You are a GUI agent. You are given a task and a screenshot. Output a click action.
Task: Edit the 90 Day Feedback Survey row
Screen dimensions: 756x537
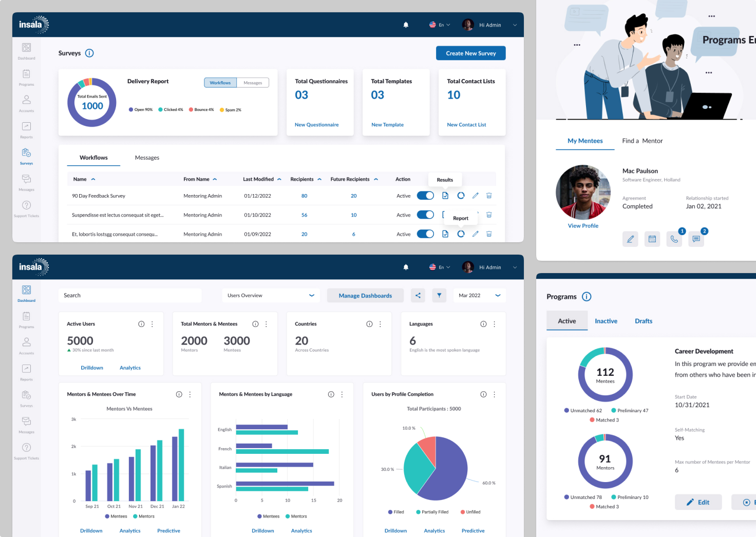click(476, 196)
